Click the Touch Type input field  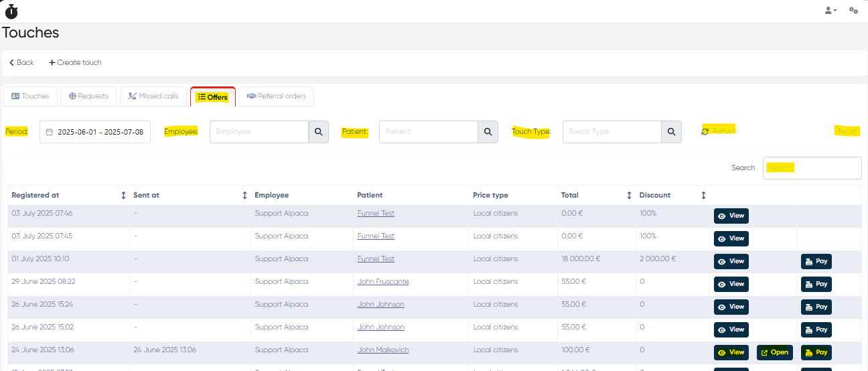[611, 132]
